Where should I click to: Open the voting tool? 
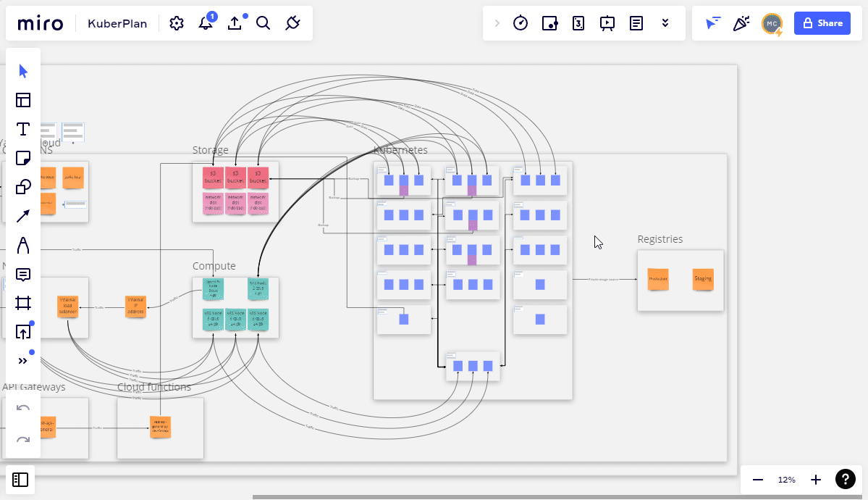(x=549, y=23)
